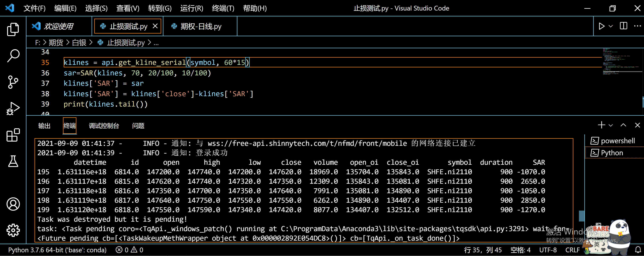The image size is (644, 256).
Task: Open the 查看(V) menu
Action: [128, 8]
